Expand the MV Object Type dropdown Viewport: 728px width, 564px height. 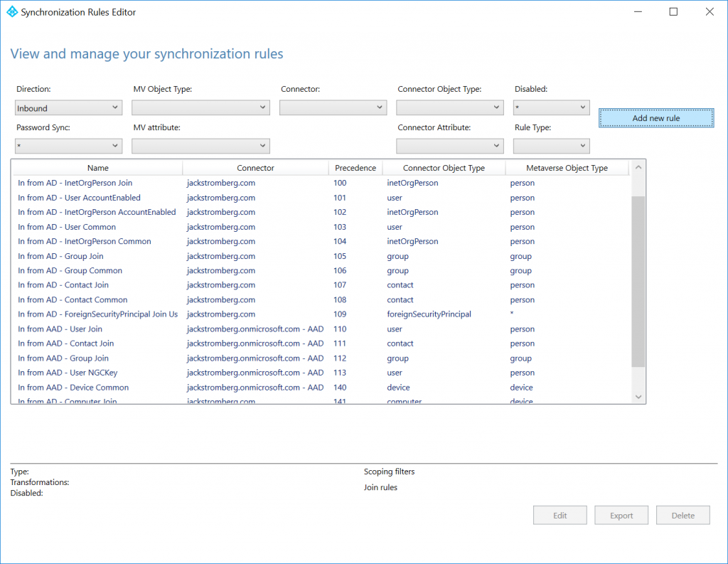click(x=200, y=108)
